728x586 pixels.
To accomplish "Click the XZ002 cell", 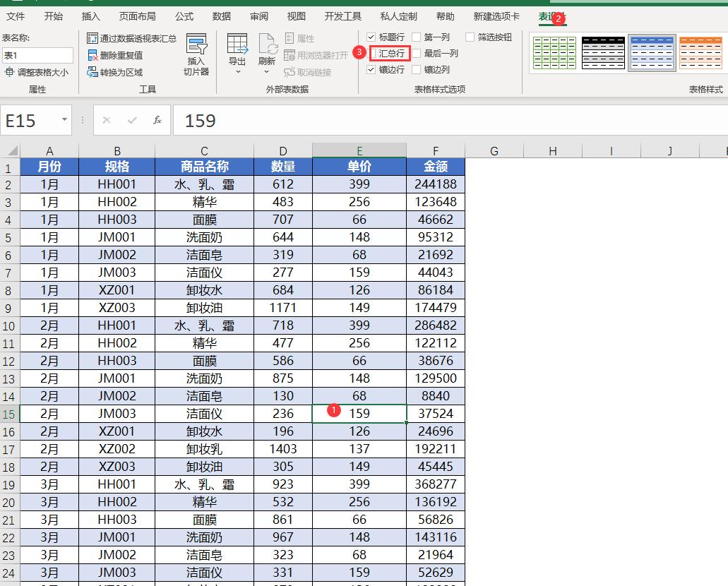I will pyautogui.click(x=117, y=449).
